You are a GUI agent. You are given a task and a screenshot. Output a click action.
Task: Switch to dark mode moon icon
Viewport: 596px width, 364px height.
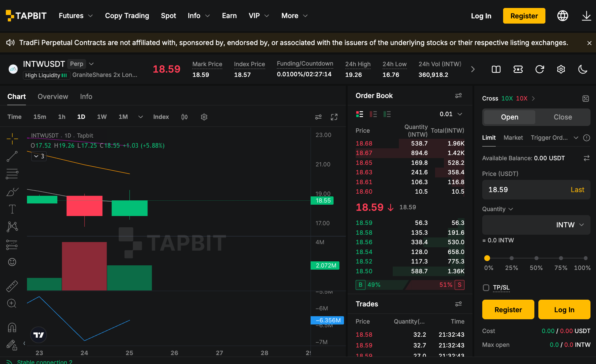pos(583,69)
